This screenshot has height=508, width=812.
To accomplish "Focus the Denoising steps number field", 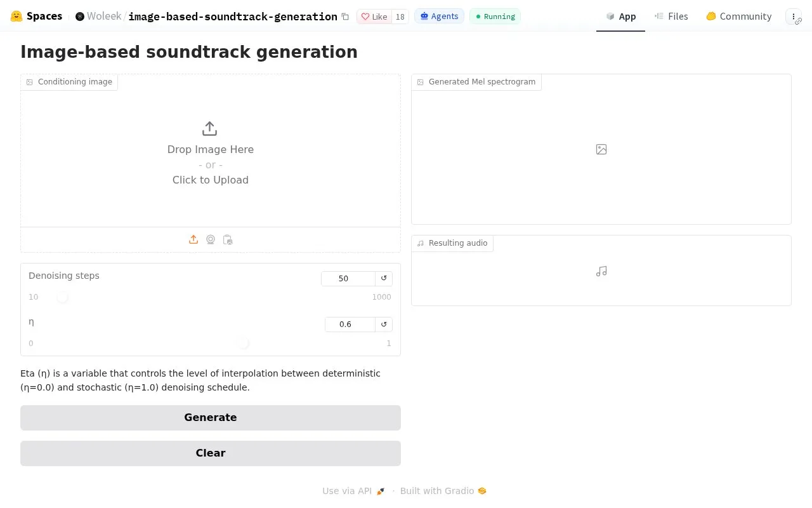I will click(x=348, y=278).
